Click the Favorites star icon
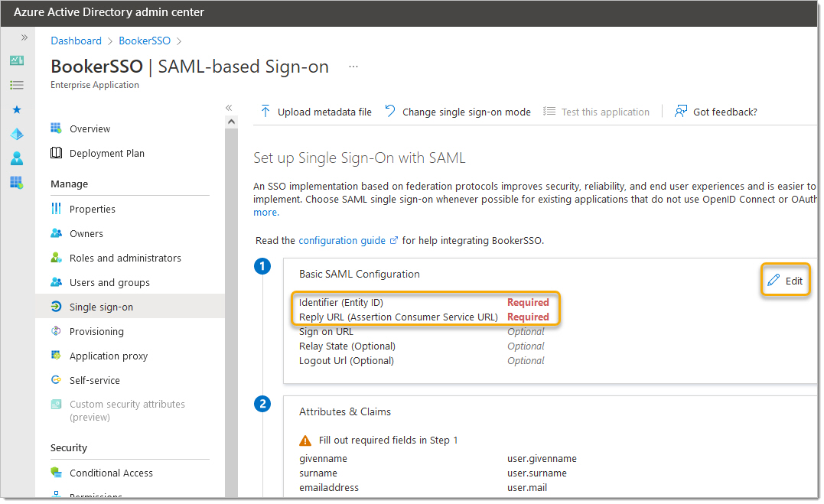The image size is (824, 504). [17, 109]
